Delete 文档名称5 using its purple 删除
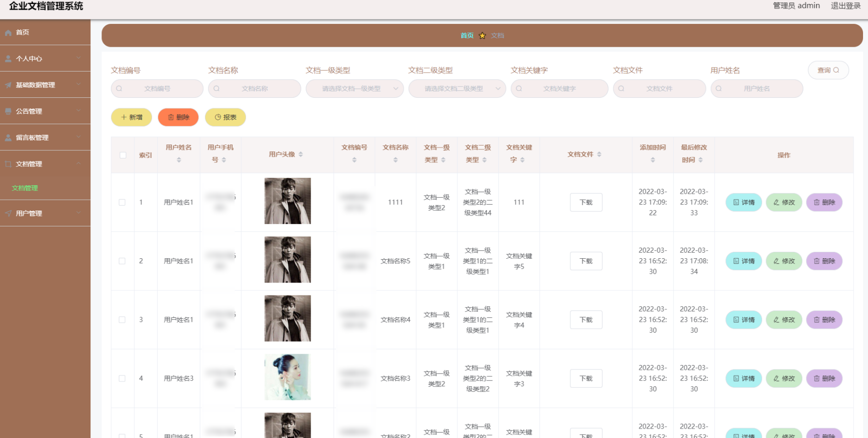The height and width of the screenshot is (438, 868). 824,261
